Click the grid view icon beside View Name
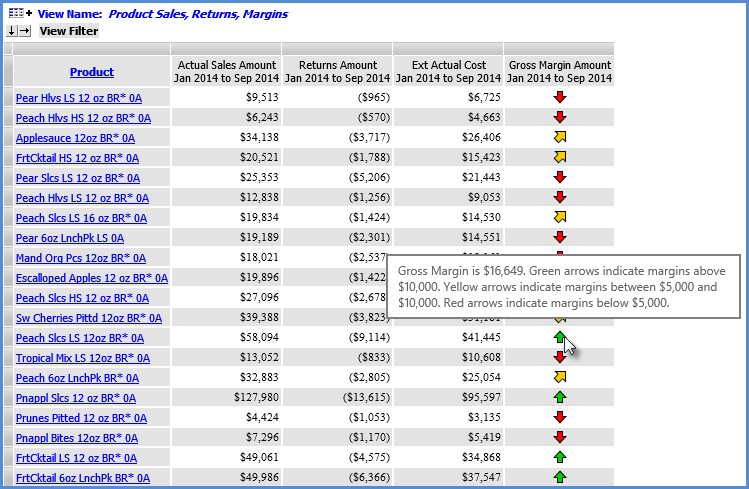Screen dimensions: 749x489 pos(14,14)
